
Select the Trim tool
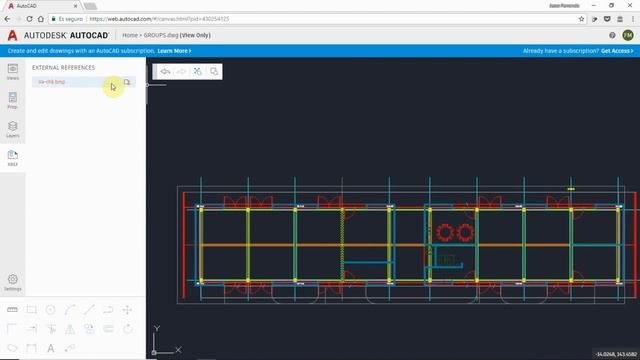tap(51, 329)
